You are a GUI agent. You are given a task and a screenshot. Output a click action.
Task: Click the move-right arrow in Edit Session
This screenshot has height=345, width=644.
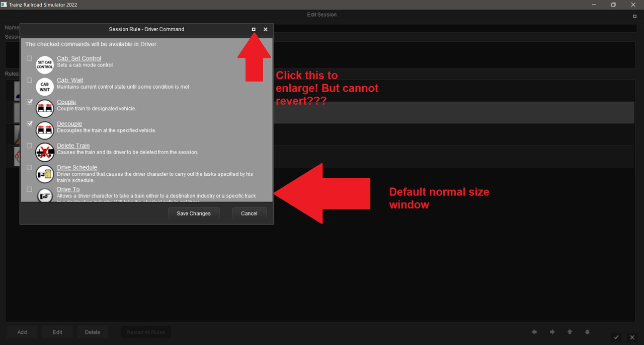tap(552, 332)
